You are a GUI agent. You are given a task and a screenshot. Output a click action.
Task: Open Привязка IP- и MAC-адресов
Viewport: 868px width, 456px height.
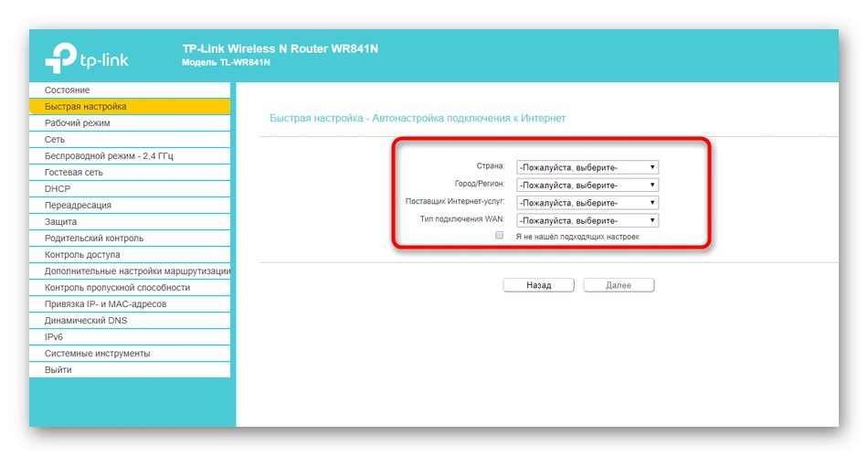point(130,303)
